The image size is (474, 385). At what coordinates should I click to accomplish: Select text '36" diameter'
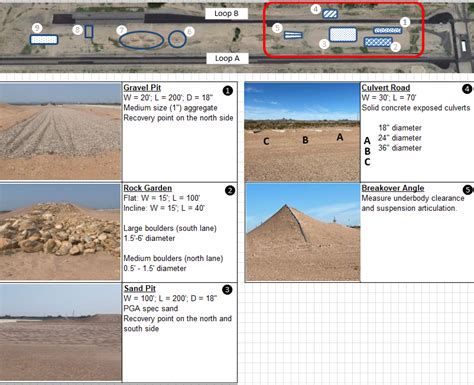click(x=400, y=148)
